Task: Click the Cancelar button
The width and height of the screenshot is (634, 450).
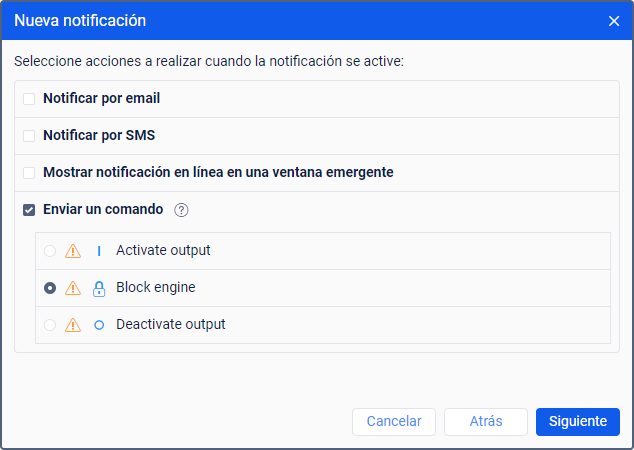Action: pyautogui.click(x=394, y=422)
